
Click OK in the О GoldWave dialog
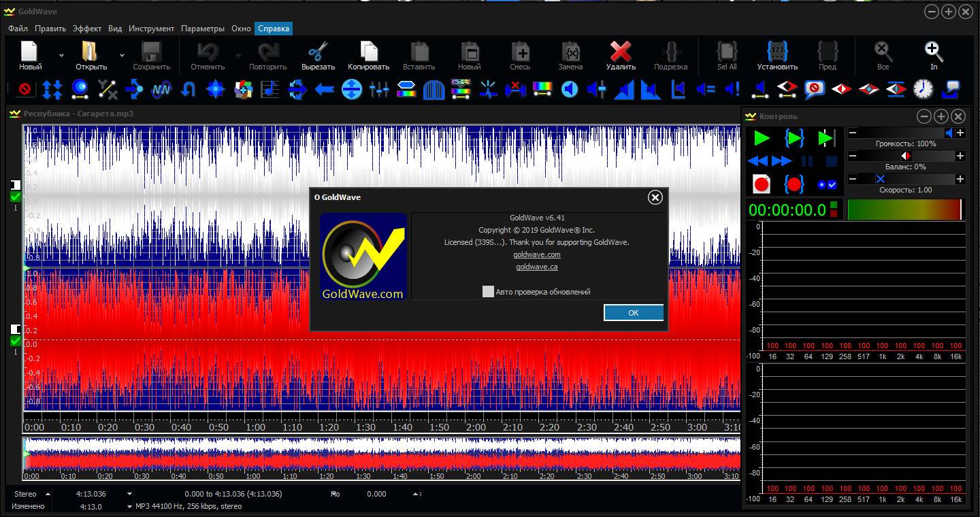634,313
